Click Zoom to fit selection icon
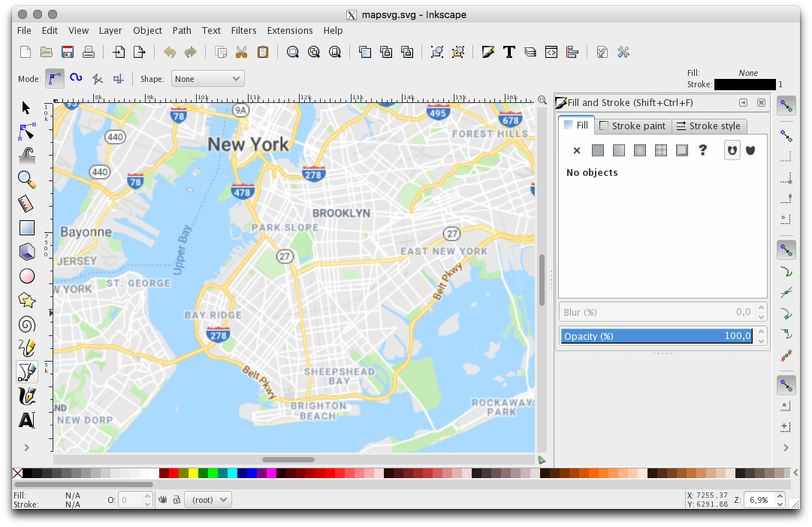Screen dimensions: 812x527 293,52
